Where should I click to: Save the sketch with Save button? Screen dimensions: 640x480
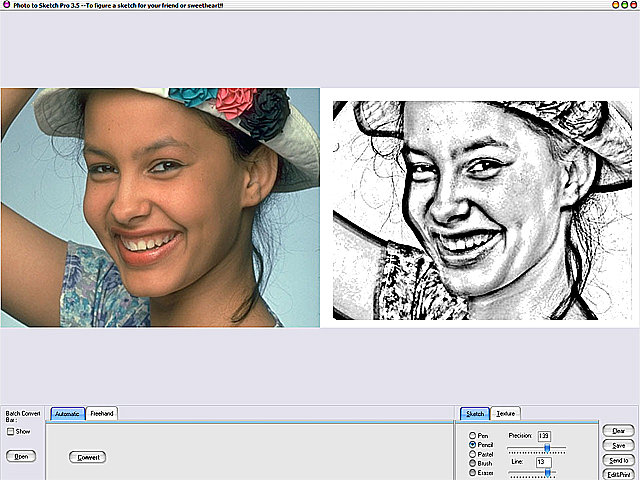[617, 445]
